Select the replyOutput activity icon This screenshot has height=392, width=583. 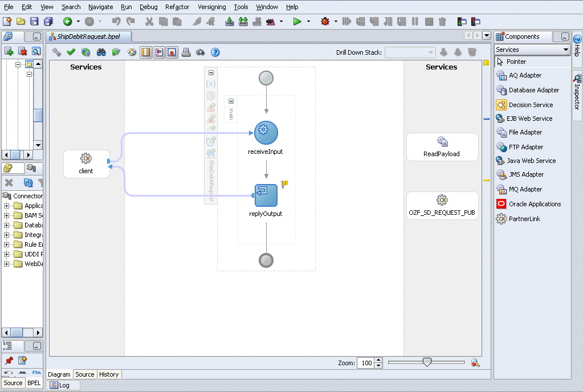click(266, 195)
